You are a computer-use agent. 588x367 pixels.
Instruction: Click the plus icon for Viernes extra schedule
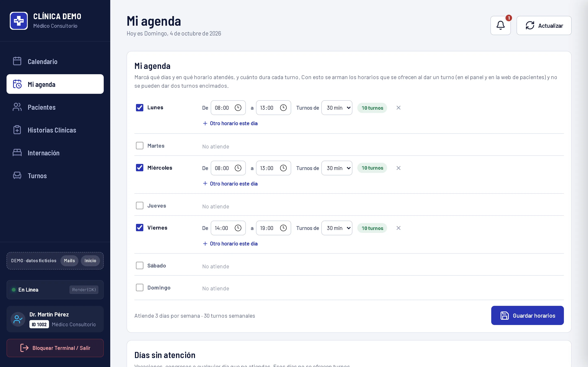pyautogui.click(x=205, y=243)
